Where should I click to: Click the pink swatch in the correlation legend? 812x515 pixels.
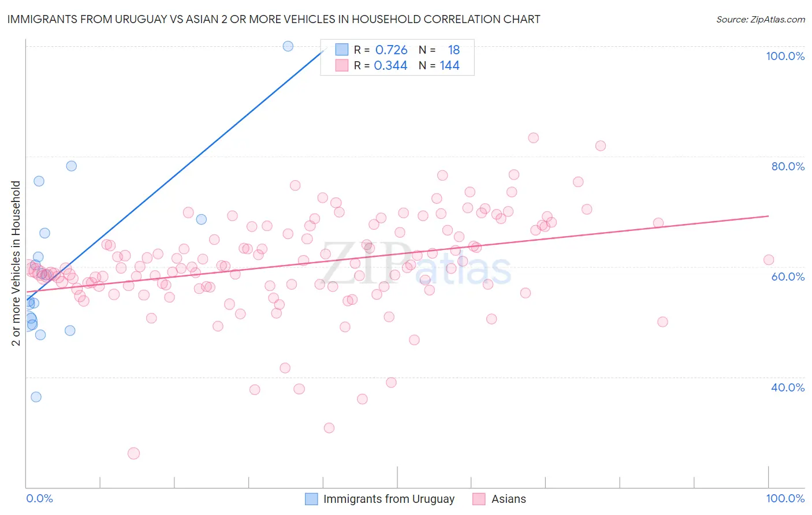pos(342,65)
